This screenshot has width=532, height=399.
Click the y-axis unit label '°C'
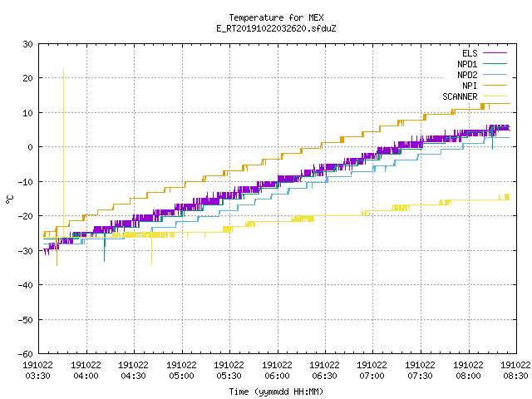pyautogui.click(x=9, y=199)
